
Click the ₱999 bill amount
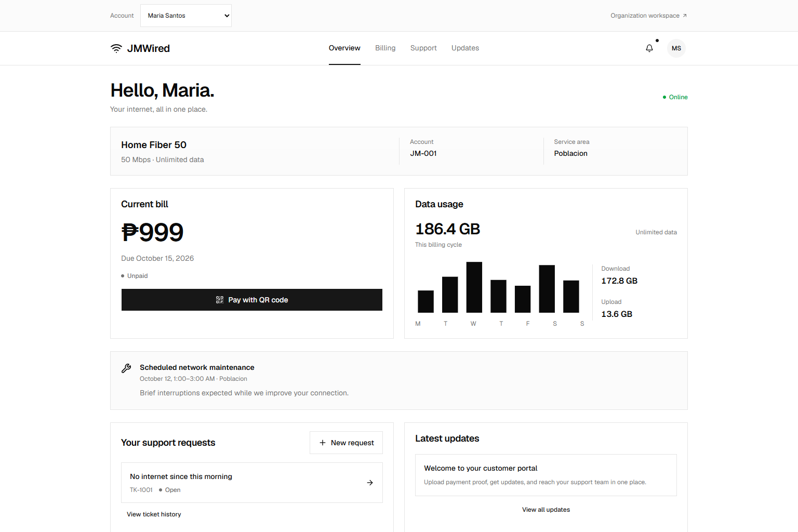point(153,232)
